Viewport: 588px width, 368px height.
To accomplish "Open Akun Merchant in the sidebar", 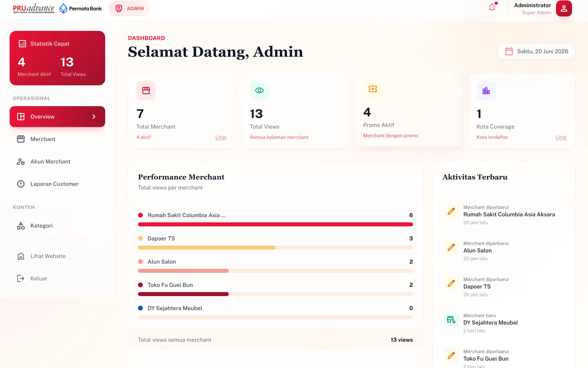I will pyautogui.click(x=57, y=161).
